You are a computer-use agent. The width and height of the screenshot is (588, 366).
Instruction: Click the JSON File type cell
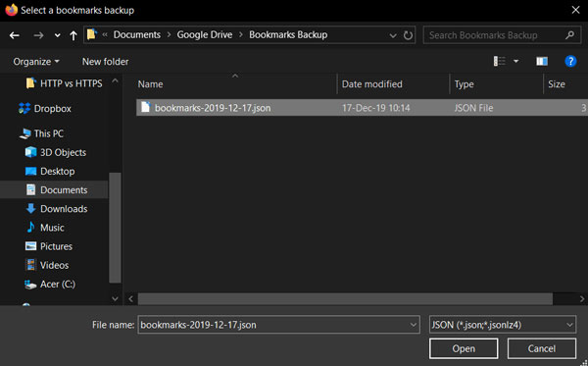pos(473,108)
